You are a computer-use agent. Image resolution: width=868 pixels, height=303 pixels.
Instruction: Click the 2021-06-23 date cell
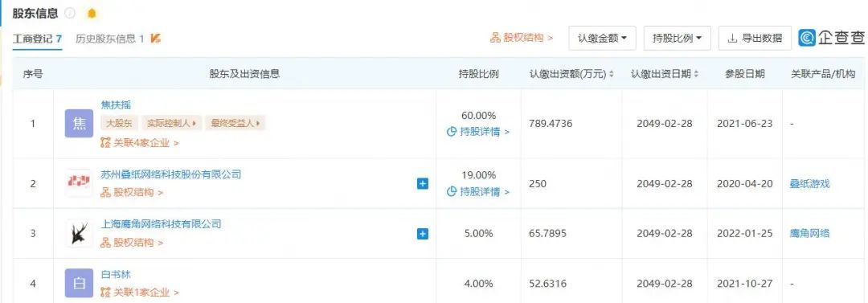click(744, 124)
